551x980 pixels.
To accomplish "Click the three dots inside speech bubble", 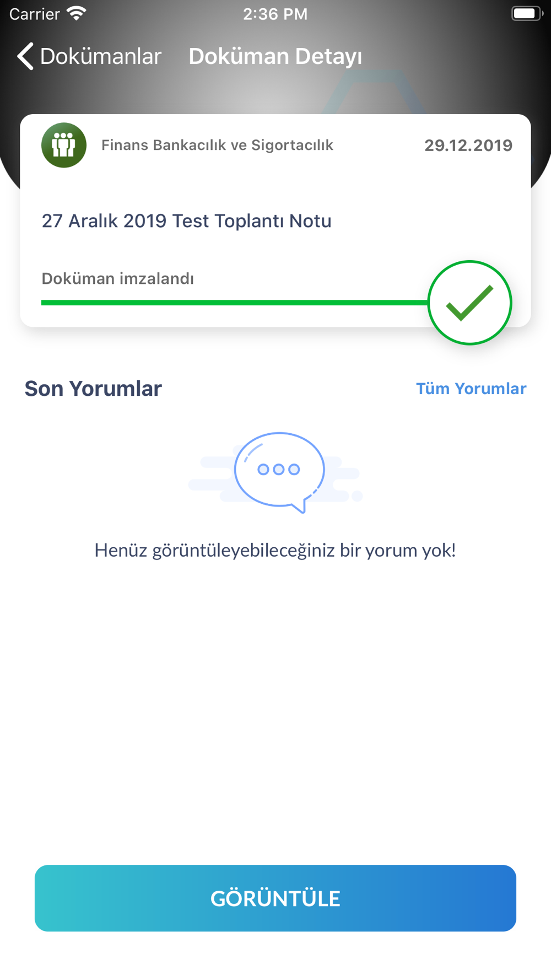I will click(279, 469).
